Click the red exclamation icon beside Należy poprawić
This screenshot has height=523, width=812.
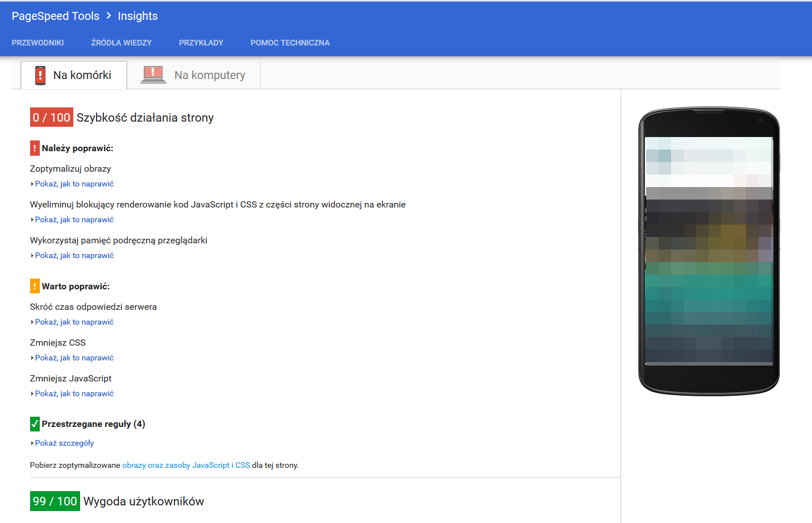[35, 148]
